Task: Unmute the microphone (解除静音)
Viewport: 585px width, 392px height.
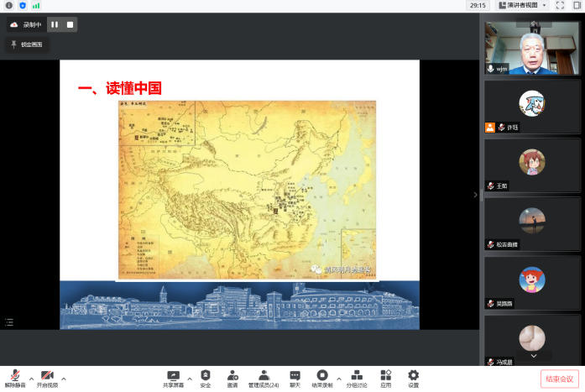Action: [x=14, y=377]
